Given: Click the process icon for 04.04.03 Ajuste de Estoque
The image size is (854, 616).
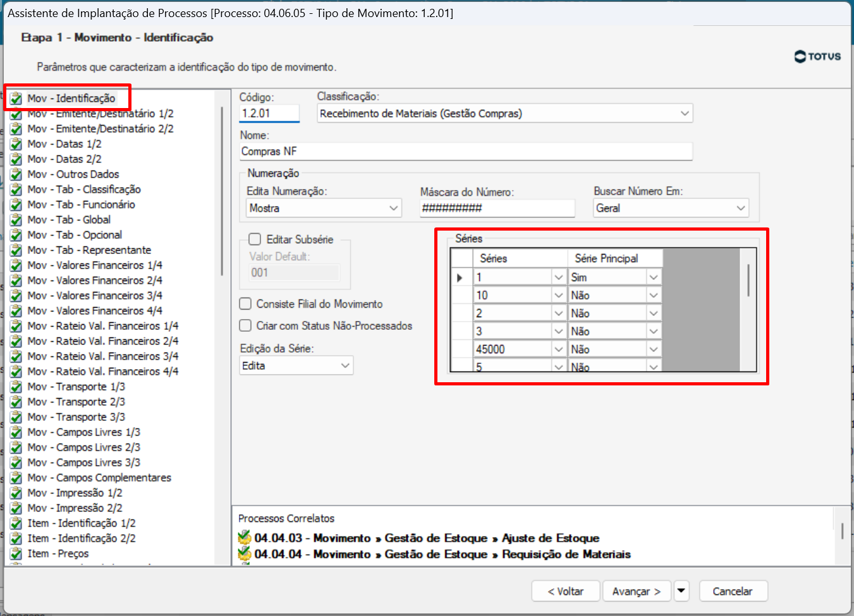Looking at the screenshot, I should tap(245, 538).
